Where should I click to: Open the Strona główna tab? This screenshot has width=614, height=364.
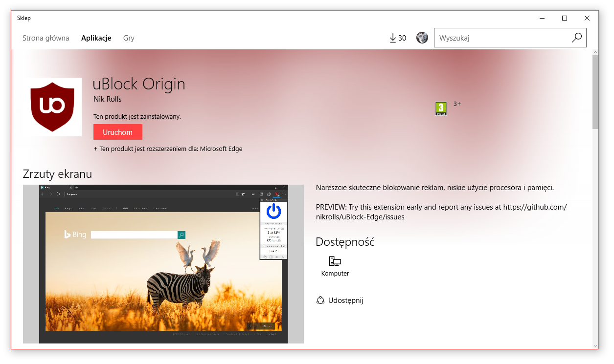[x=45, y=38]
